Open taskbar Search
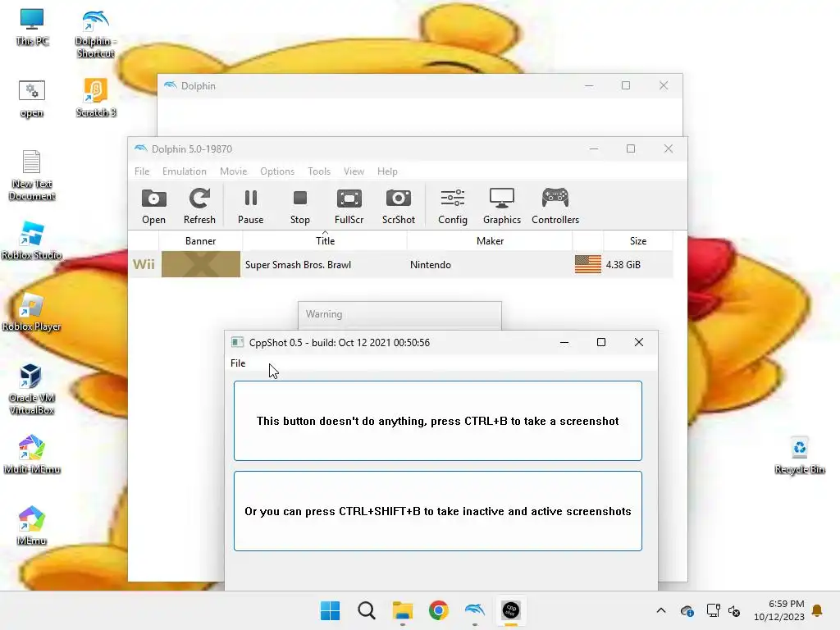Viewport: 840px width, 630px height. pyautogui.click(x=367, y=610)
